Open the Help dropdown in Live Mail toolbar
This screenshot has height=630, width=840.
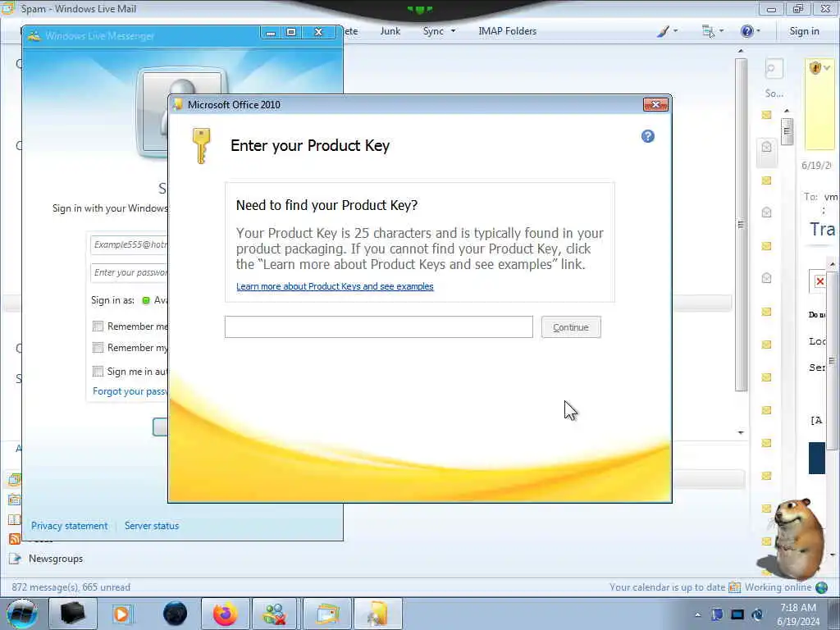click(750, 32)
